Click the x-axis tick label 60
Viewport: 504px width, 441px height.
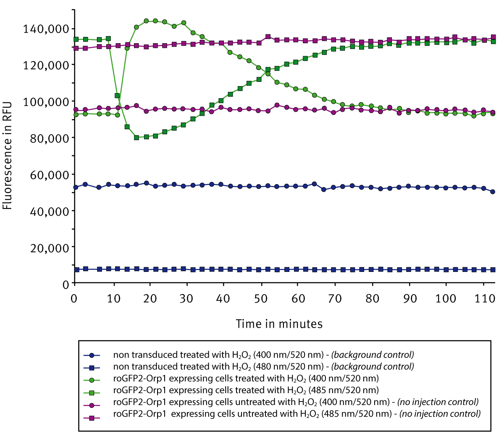point(298,298)
